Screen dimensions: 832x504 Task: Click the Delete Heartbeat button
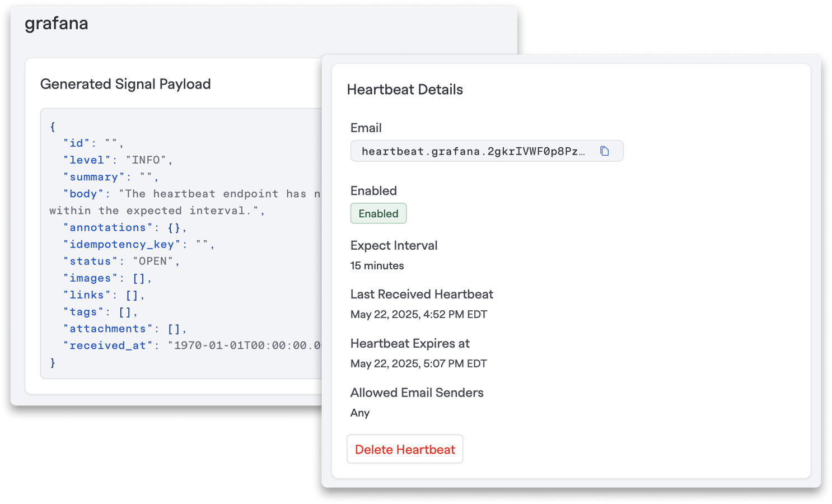[x=405, y=449]
